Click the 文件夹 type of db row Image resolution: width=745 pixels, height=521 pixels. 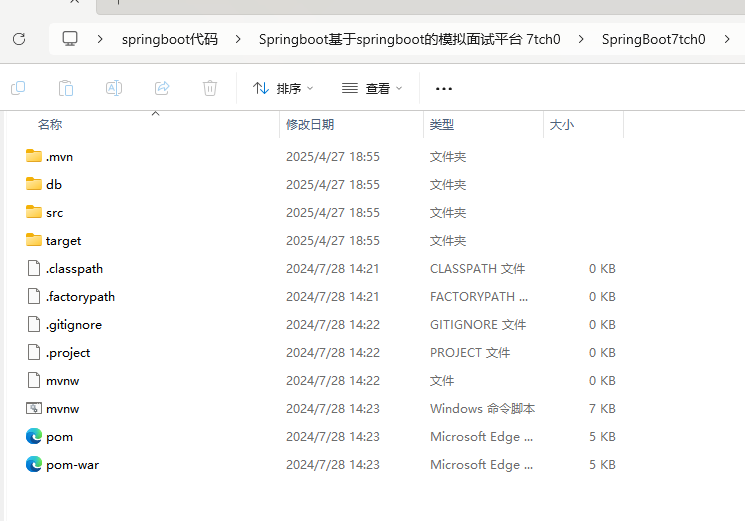coord(448,185)
